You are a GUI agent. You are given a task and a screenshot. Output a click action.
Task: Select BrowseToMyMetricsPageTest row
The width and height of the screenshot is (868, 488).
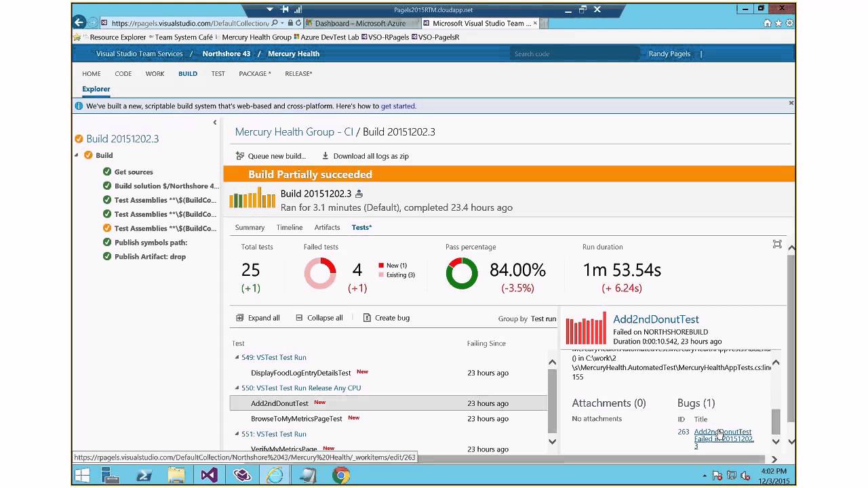point(388,419)
